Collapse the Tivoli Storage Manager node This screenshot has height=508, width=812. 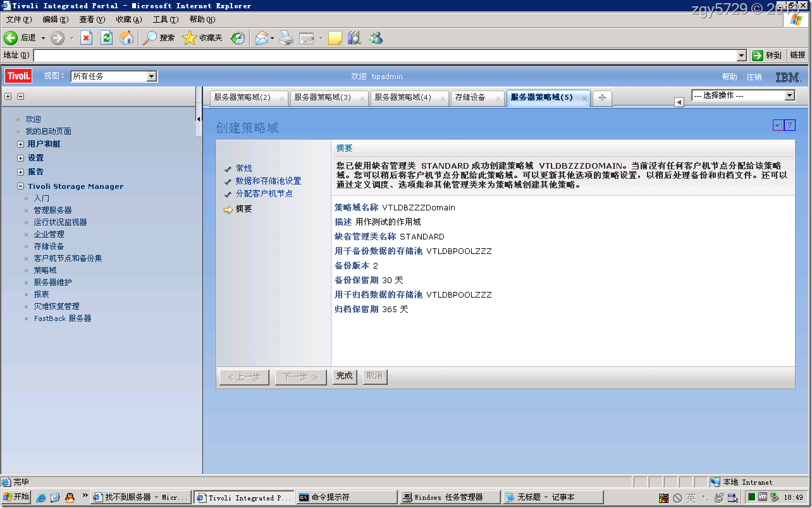tap(21, 186)
